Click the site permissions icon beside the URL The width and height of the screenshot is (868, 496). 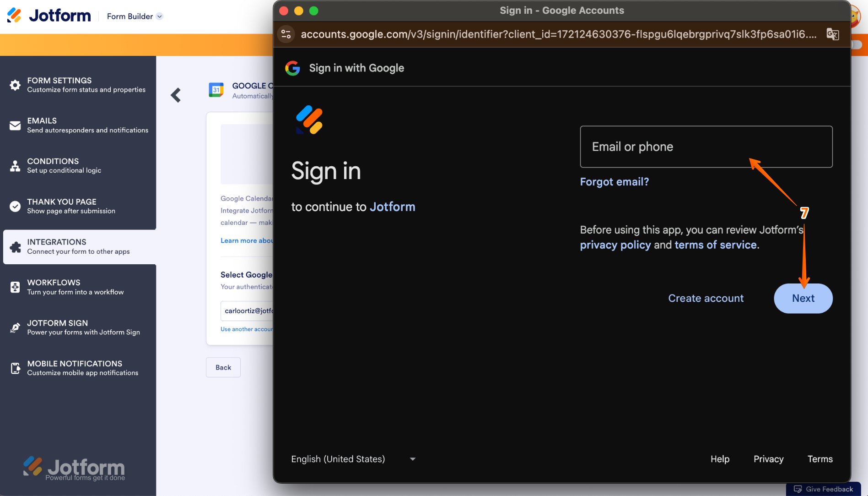point(286,34)
